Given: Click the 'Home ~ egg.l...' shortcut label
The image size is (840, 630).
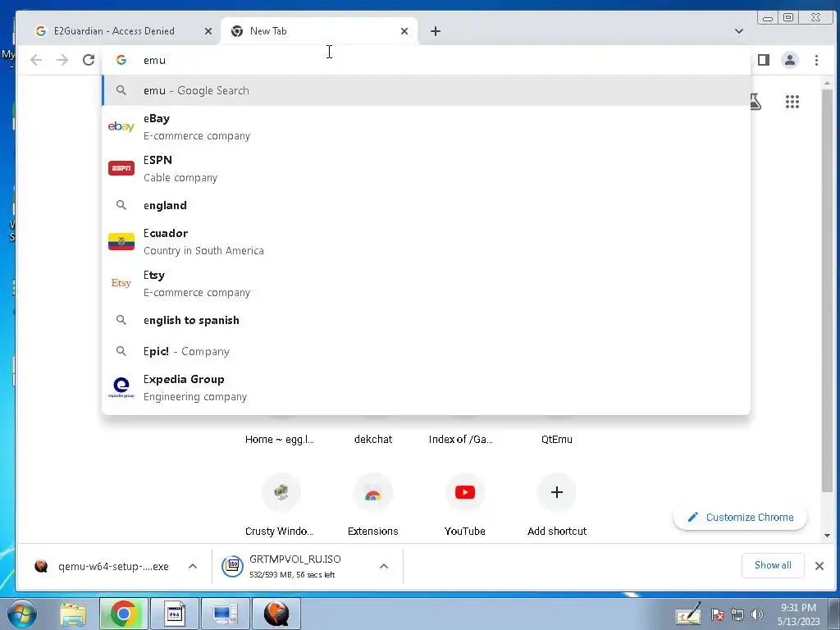Looking at the screenshot, I should (x=279, y=440).
